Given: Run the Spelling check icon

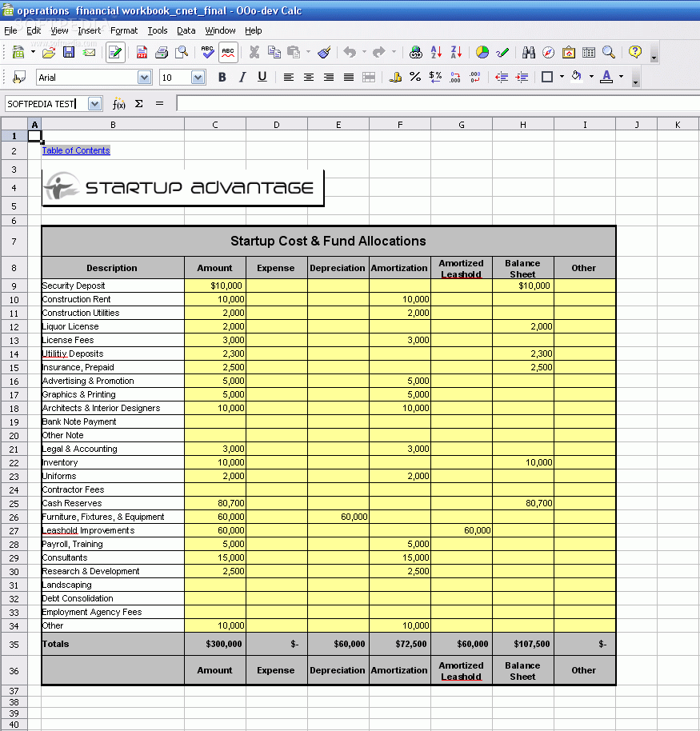Looking at the screenshot, I should [x=207, y=52].
